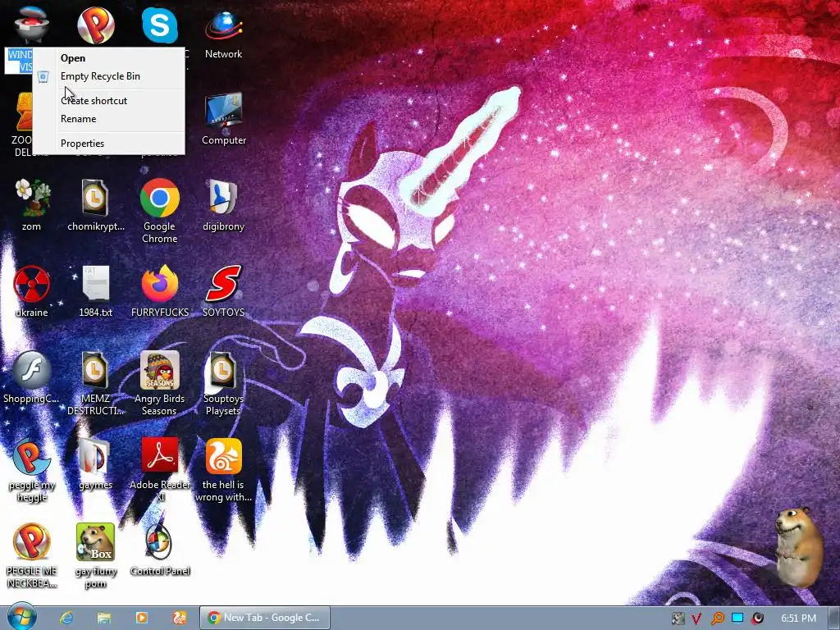This screenshot has width=840, height=630.
Task: Click the 'Control Panel' label text
Action: pyautogui.click(x=160, y=571)
